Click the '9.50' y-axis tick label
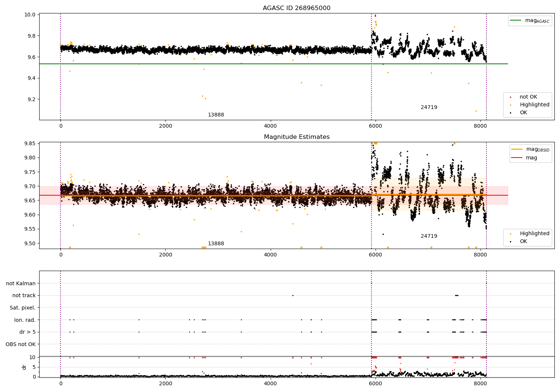This screenshot has width=560, height=392. tap(31, 243)
